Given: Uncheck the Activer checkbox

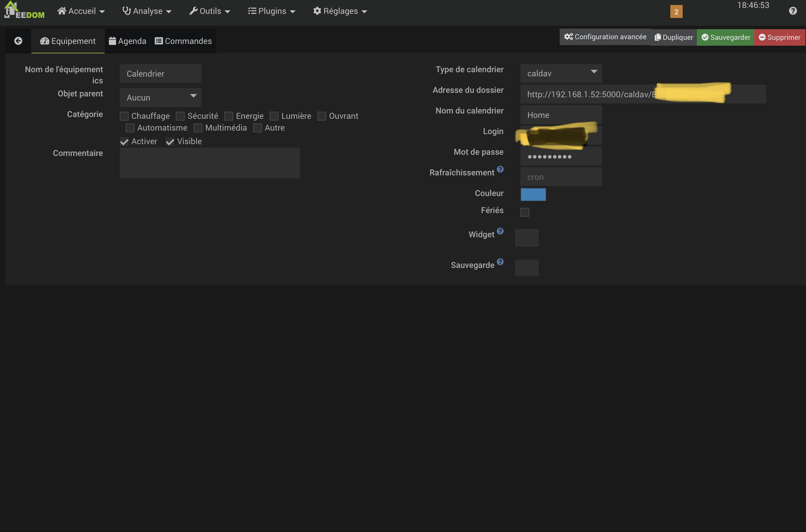Looking at the screenshot, I should point(124,142).
